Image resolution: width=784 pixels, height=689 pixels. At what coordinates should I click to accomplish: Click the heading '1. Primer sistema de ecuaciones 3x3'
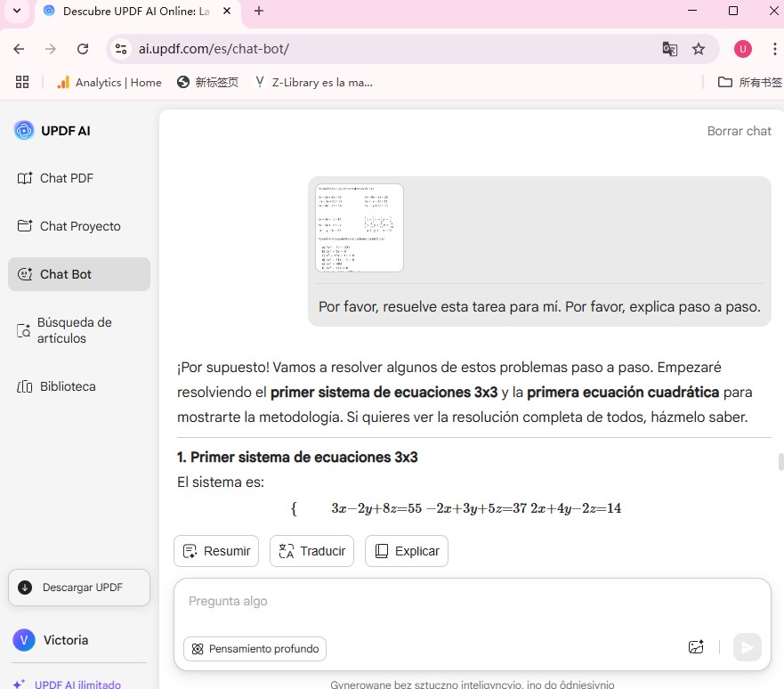tap(297, 457)
